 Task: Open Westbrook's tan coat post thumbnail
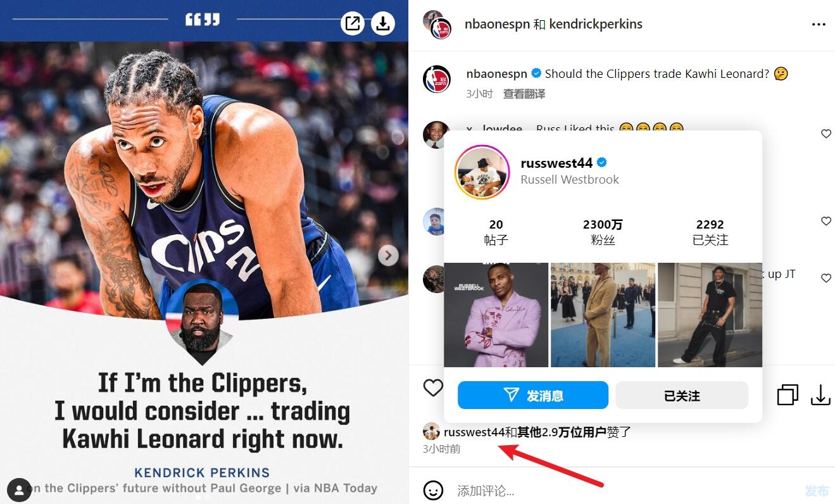point(603,315)
